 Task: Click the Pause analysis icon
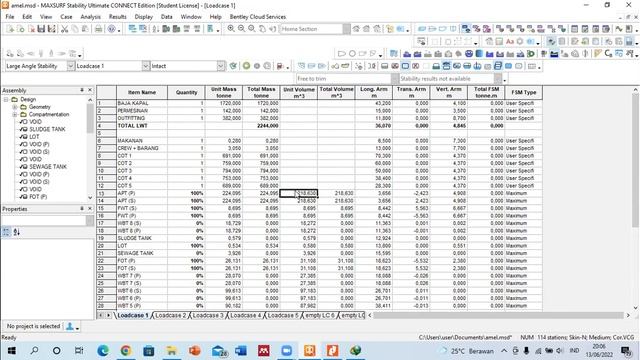(257, 66)
